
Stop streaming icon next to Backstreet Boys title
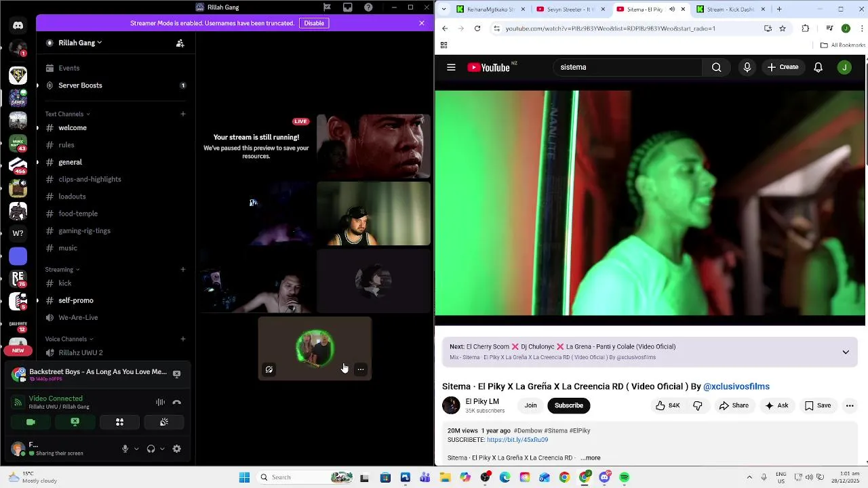pos(177,373)
